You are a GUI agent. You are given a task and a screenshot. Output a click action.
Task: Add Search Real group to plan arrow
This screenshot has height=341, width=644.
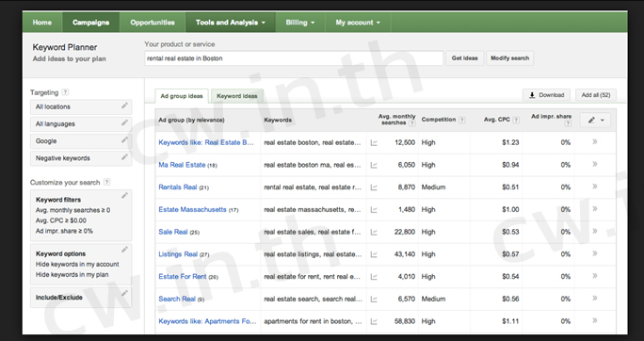click(595, 299)
